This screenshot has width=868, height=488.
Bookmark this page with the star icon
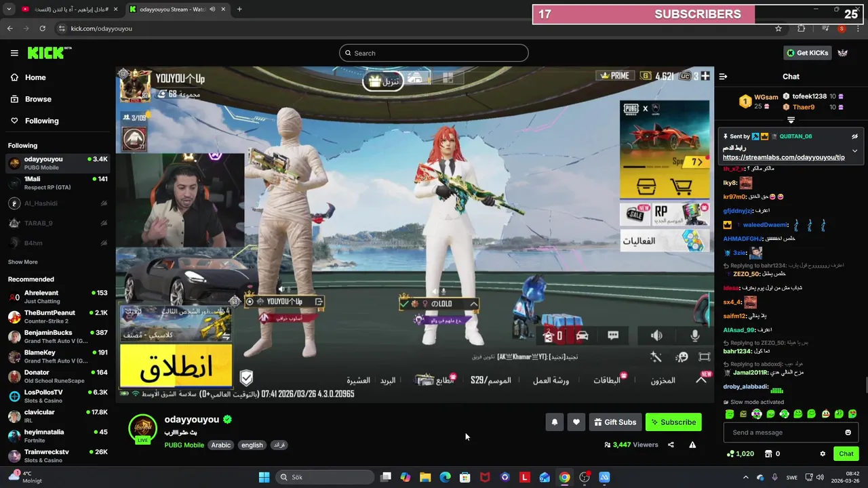[778, 28]
